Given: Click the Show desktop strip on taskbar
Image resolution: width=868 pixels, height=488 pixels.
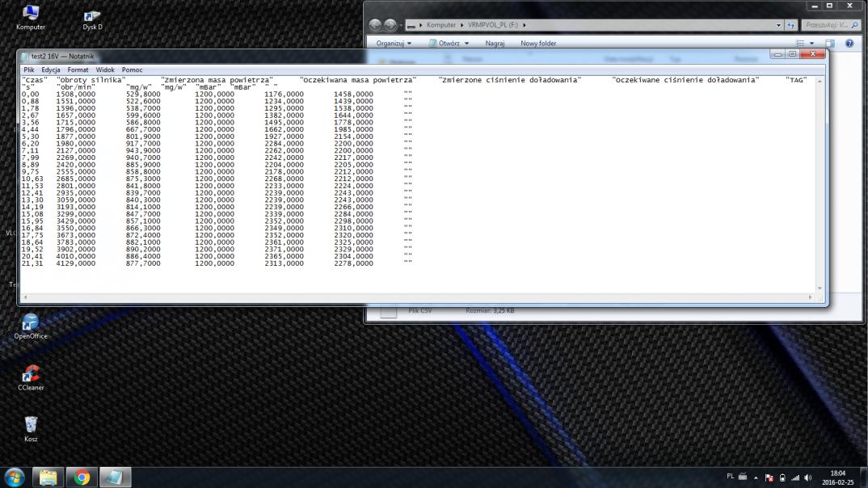Looking at the screenshot, I should click(864, 477).
